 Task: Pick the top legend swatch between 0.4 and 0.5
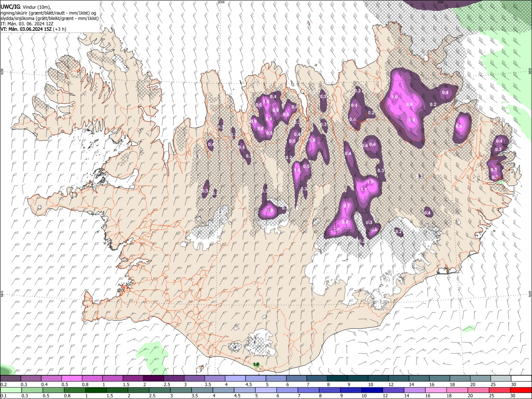(x=51, y=378)
